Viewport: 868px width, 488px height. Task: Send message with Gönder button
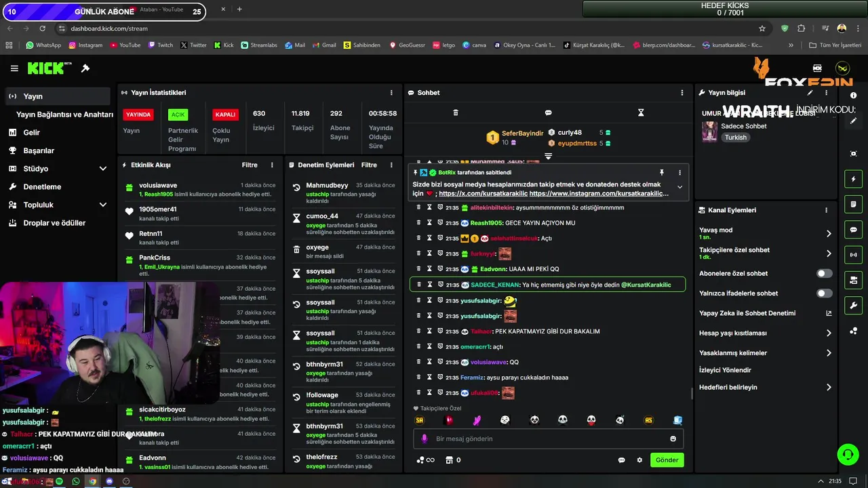[x=667, y=460]
